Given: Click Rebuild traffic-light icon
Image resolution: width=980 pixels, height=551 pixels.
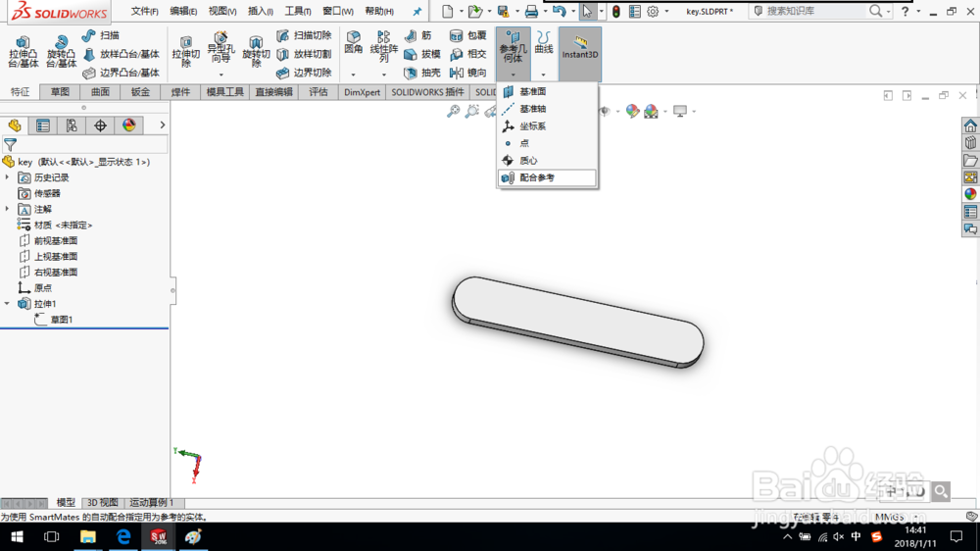Looking at the screenshot, I should click(x=616, y=11).
